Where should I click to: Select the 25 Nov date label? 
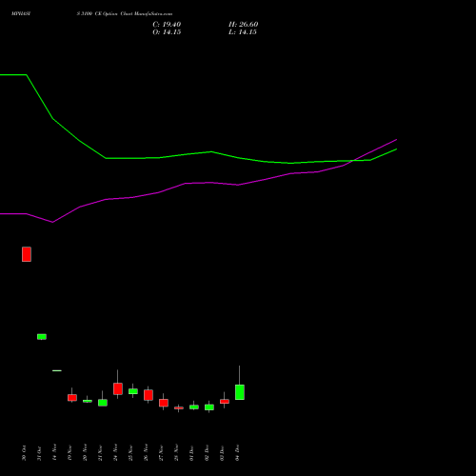coord(130,452)
